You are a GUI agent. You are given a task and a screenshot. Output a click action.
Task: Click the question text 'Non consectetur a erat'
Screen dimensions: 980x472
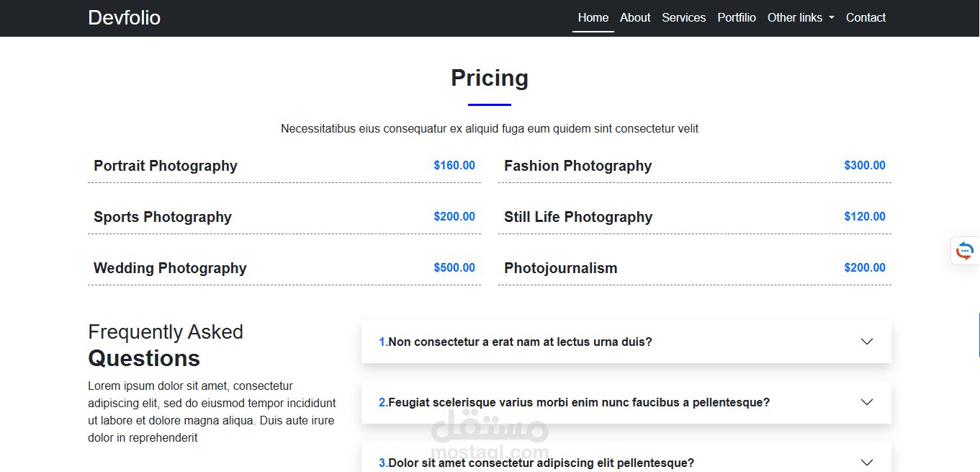pos(518,342)
